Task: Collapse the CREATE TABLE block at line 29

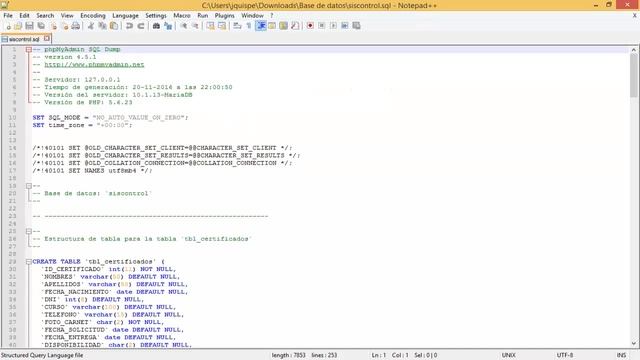Action: pos(29,262)
